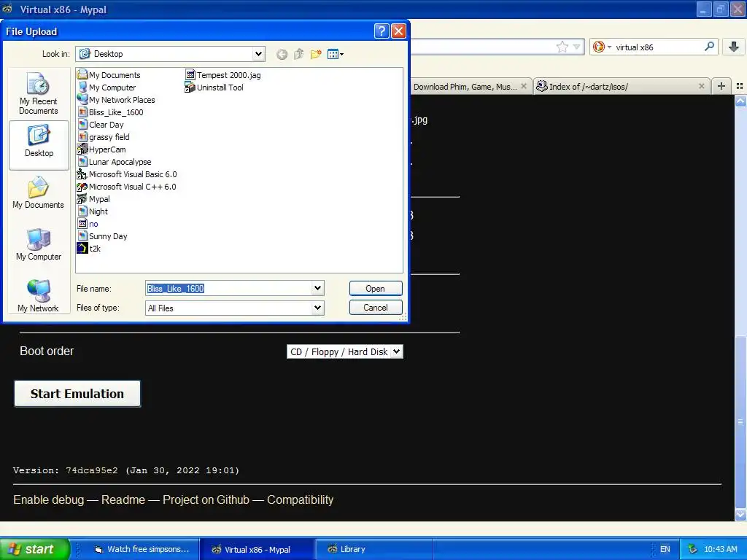Viewport: 747px width, 560px height.
Task: Open a new browser tab
Action: coord(721,86)
